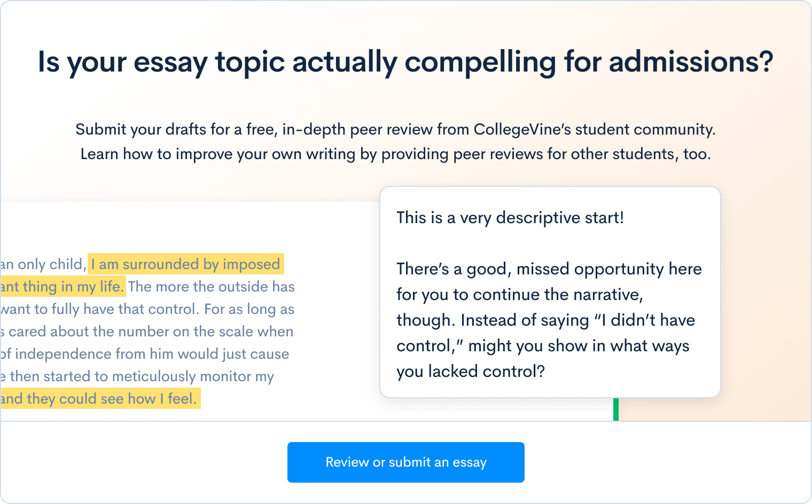Click the headline about compelling essay topics
This screenshot has width=812, height=504.
pos(405,62)
